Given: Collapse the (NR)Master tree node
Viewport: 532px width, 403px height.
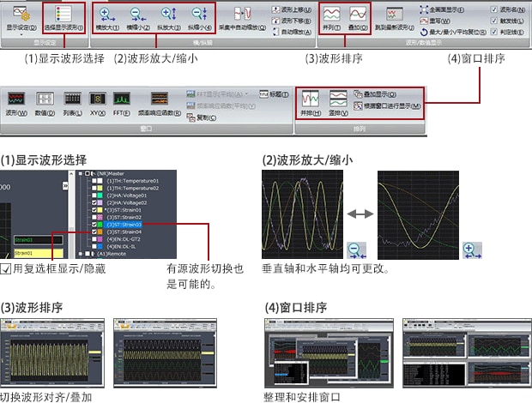Looking at the screenshot, I should click(x=80, y=173).
